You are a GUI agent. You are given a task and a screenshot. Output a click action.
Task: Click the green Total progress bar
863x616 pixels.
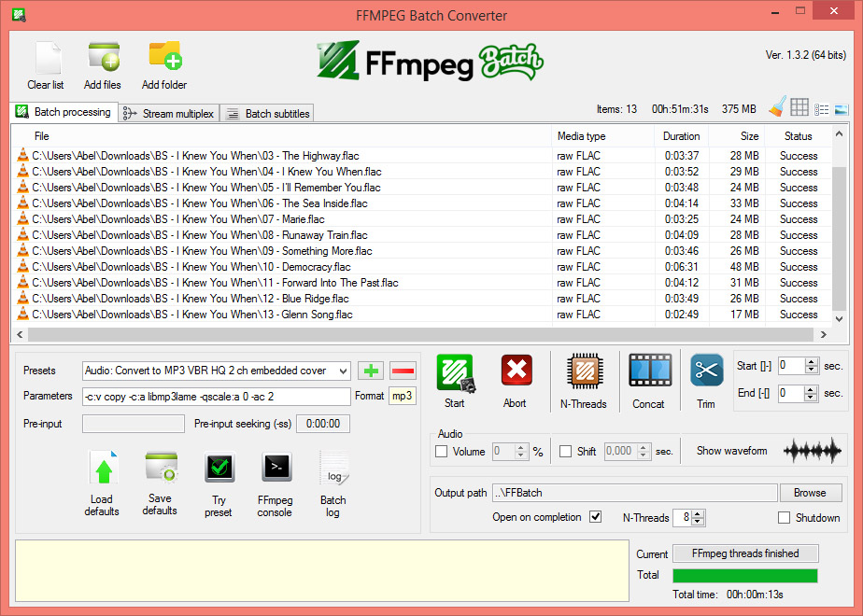745,576
